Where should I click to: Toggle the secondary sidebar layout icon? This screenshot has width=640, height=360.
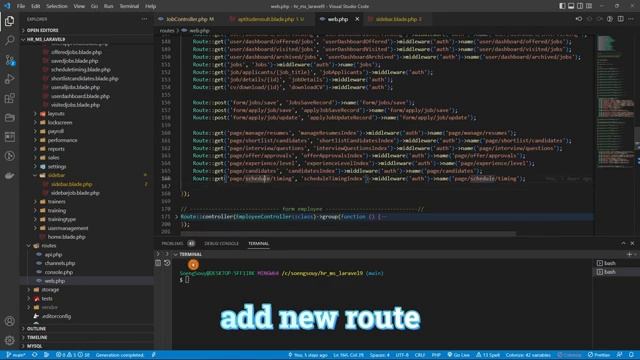(x=580, y=6)
